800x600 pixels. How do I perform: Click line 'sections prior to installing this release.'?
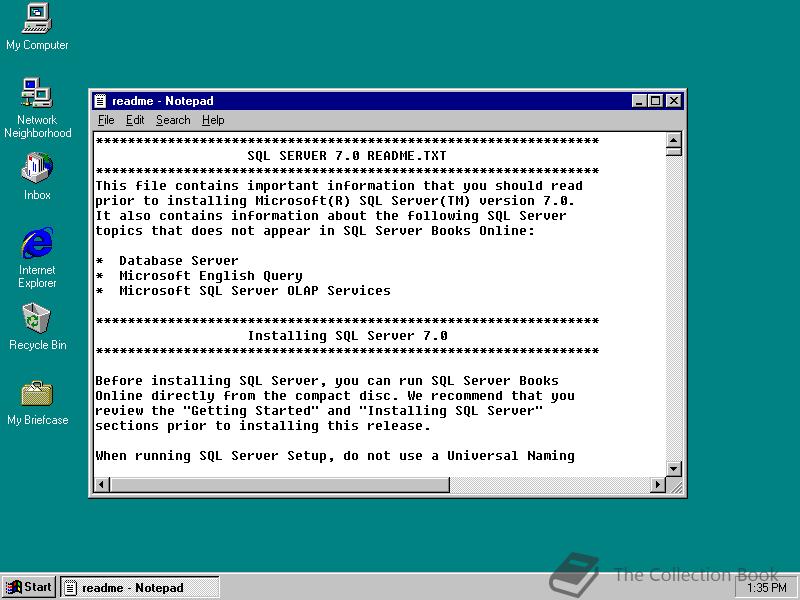[x=263, y=426]
